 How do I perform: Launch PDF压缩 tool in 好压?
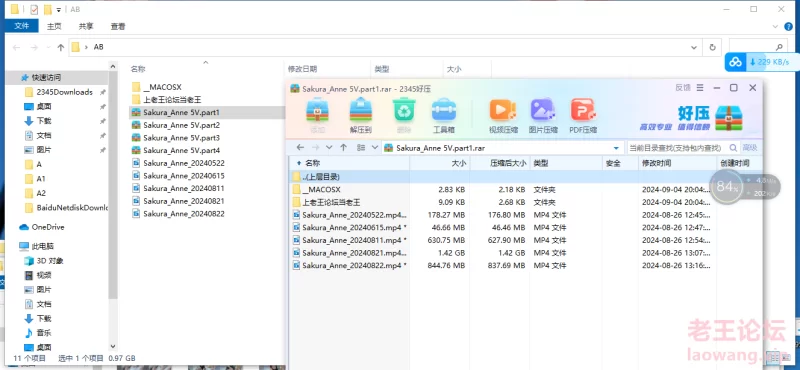pyautogui.click(x=583, y=116)
